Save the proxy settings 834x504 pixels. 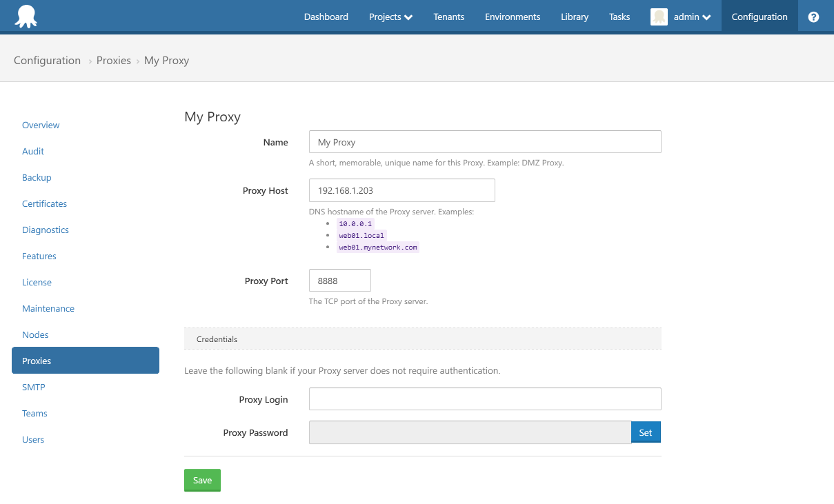click(x=202, y=480)
